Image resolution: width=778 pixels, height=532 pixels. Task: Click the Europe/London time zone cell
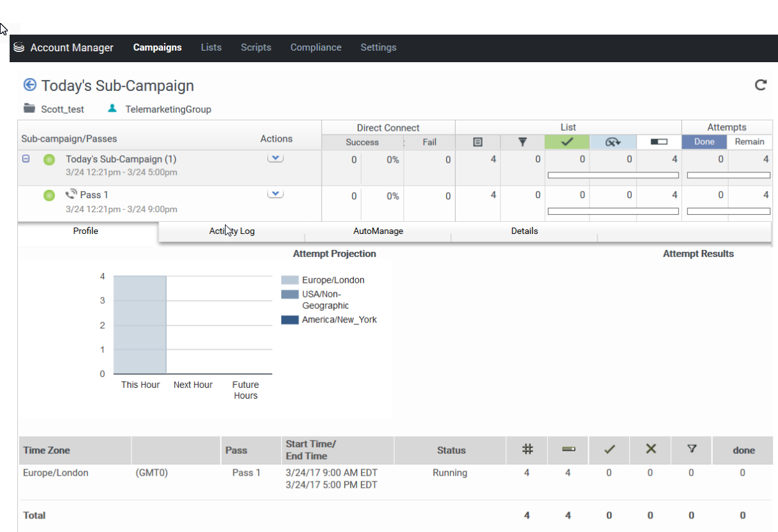tap(56, 473)
